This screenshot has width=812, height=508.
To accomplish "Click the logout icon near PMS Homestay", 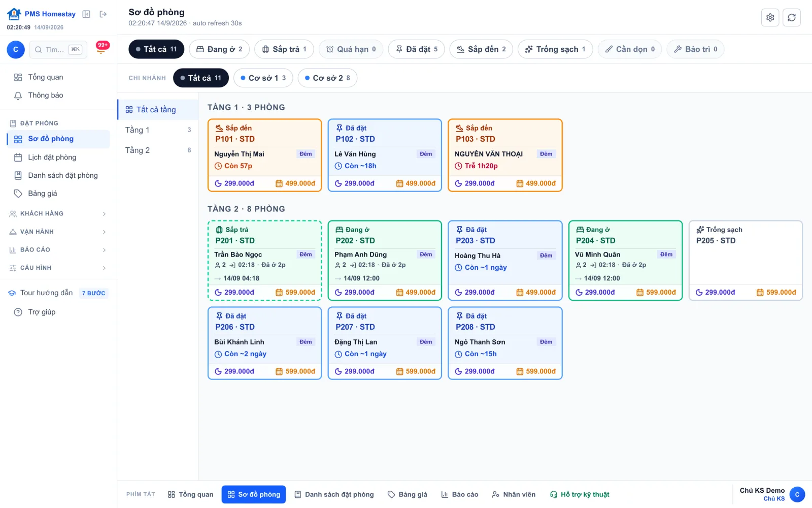I will point(103,14).
